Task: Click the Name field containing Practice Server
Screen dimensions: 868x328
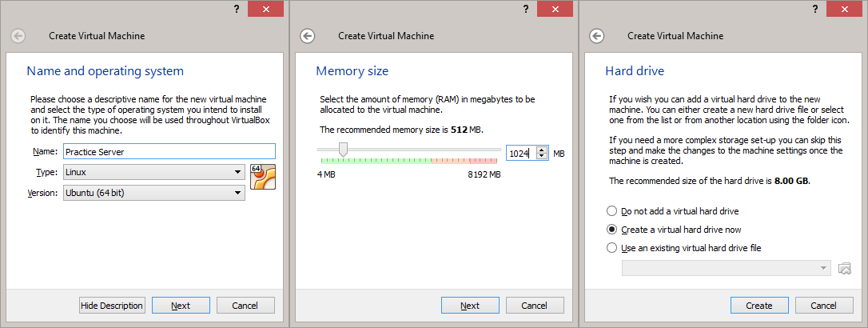Action: (169, 151)
